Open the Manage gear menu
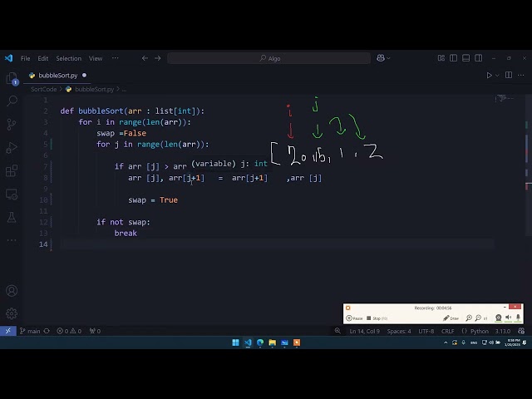Screen dimensions: 532x399 coord(12,313)
